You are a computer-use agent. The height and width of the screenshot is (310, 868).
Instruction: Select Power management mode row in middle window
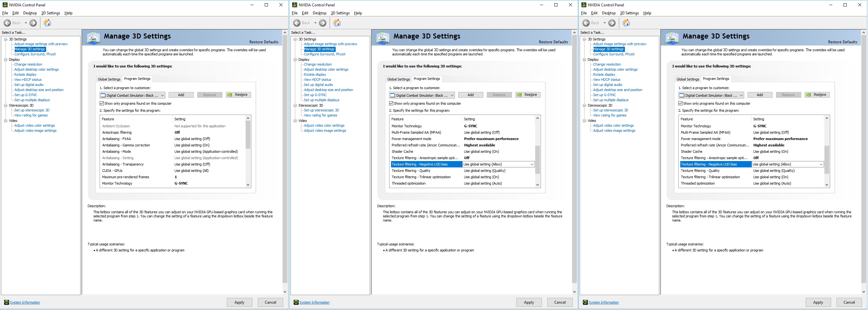(462, 139)
